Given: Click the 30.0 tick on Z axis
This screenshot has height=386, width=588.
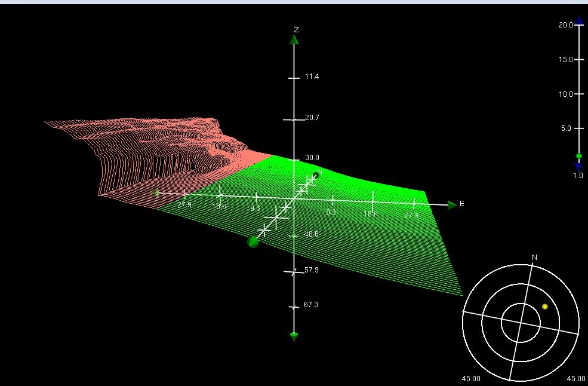Looking at the screenshot, I should click(294, 159).
